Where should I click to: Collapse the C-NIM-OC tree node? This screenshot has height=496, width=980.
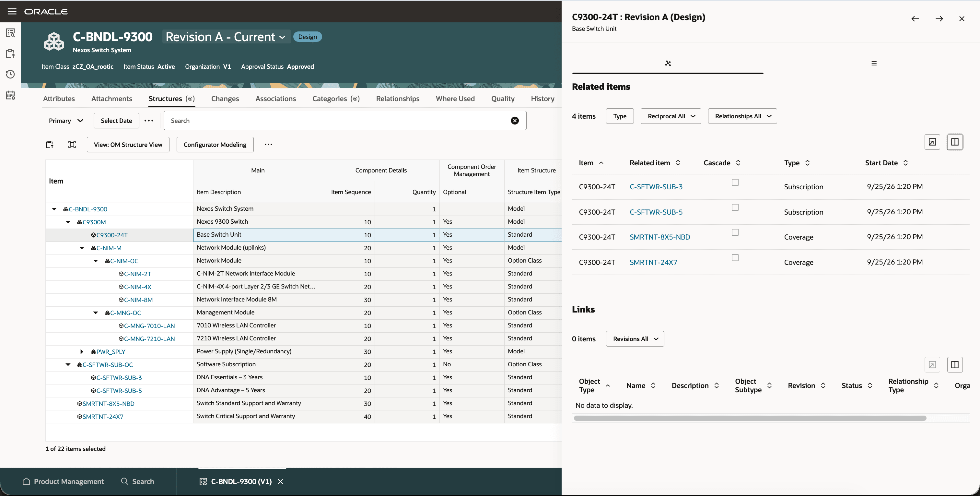pos(96,261)
